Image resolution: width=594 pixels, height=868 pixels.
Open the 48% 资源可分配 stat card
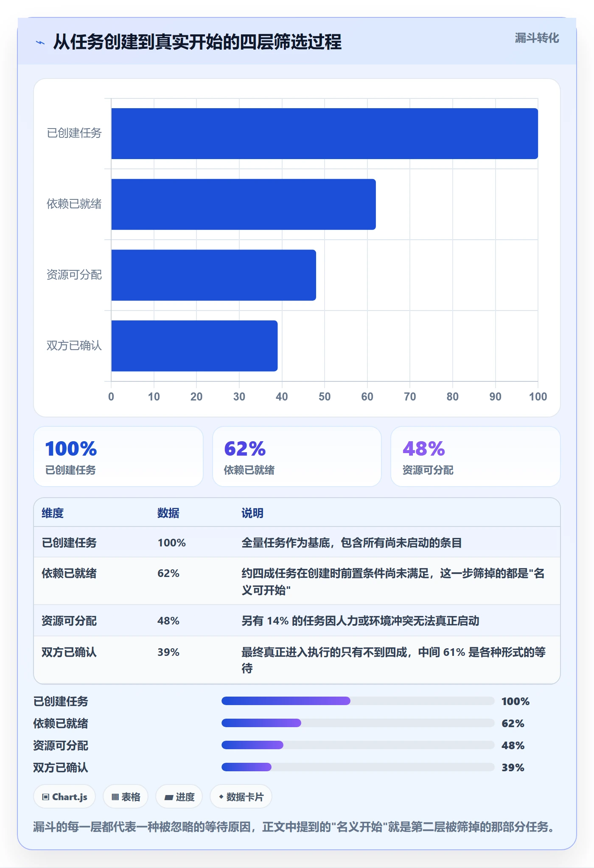coord(476,456)
